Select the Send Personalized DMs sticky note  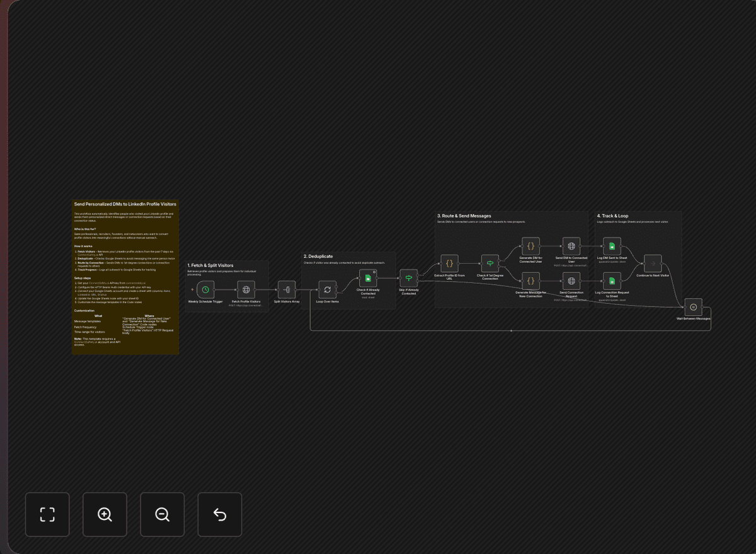[125, 277]
